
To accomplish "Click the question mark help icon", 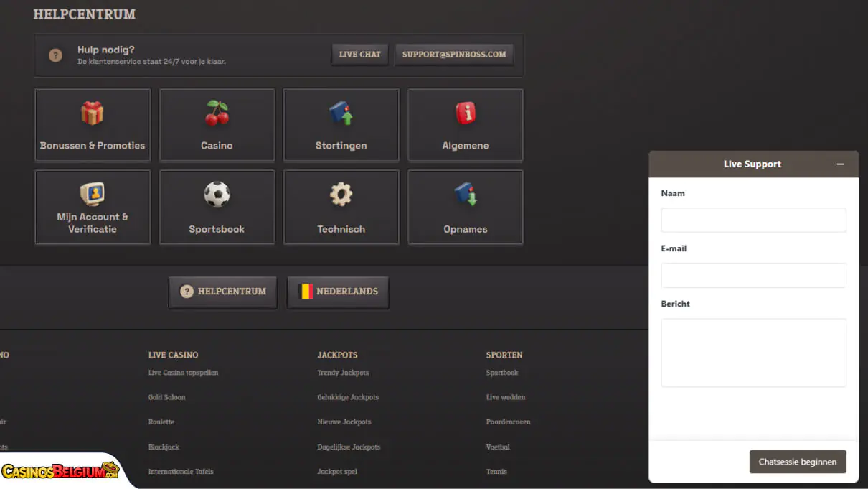I will tap(55, 54).
